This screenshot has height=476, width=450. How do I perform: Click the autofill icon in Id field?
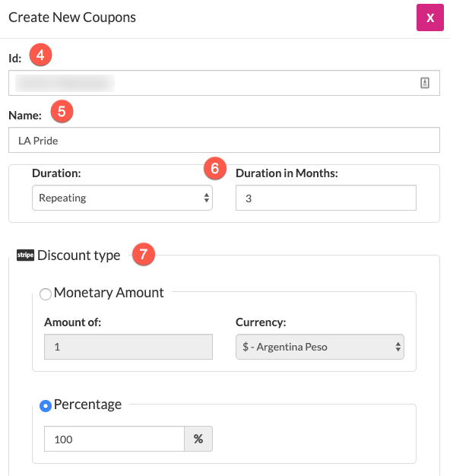[x=425, y=83]
